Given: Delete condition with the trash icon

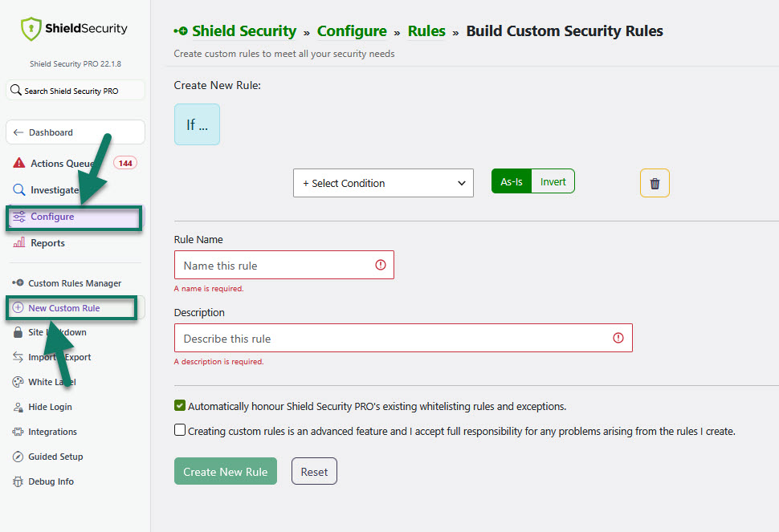Looking at the screenshot, I should [655, 183].
